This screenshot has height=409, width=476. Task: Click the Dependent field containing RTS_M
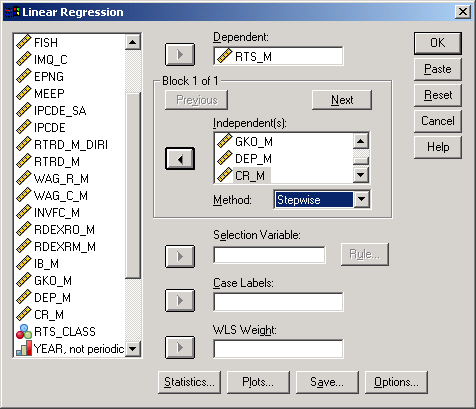[278, 56]
